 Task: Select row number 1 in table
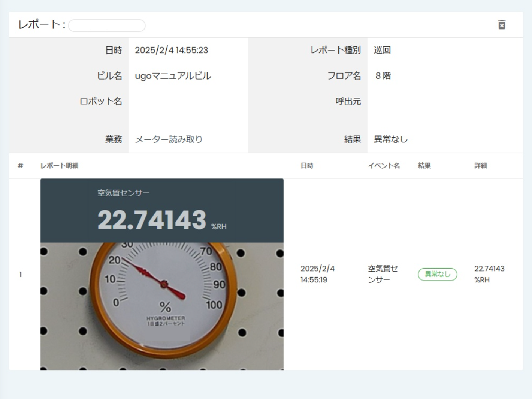(x=21, y=274)
